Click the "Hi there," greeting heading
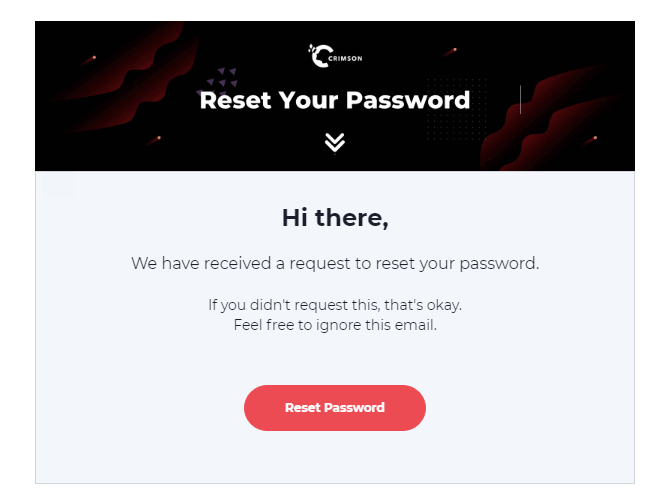Image resolution: width=669 pixels, height=503 pixels. (334, 216)
